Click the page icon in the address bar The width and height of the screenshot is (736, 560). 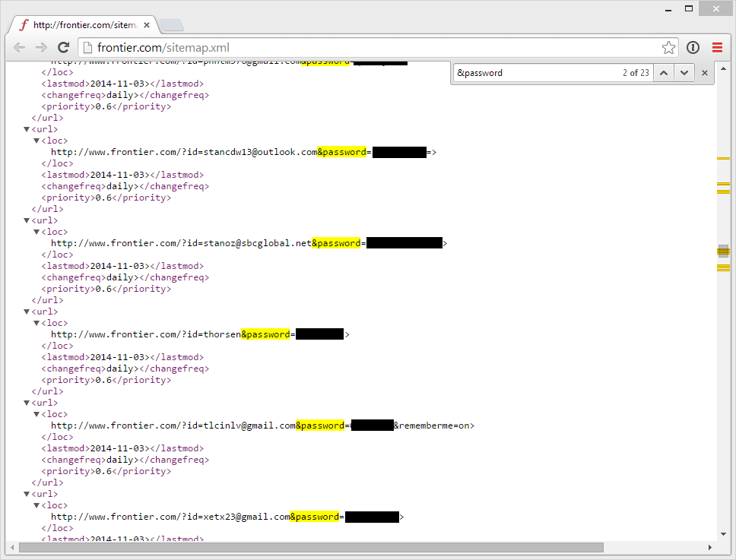tap(87, 47)
